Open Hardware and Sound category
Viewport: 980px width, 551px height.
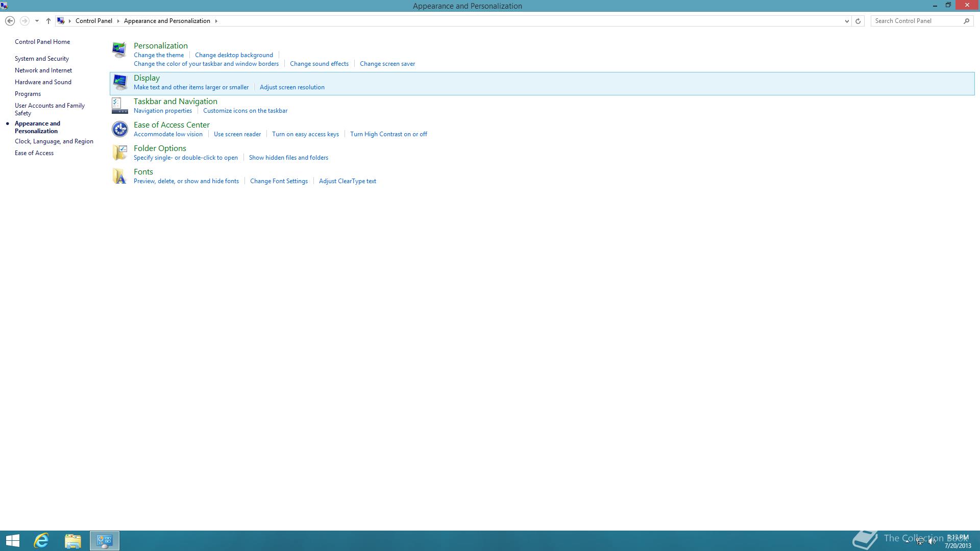(x=43, y=82)
